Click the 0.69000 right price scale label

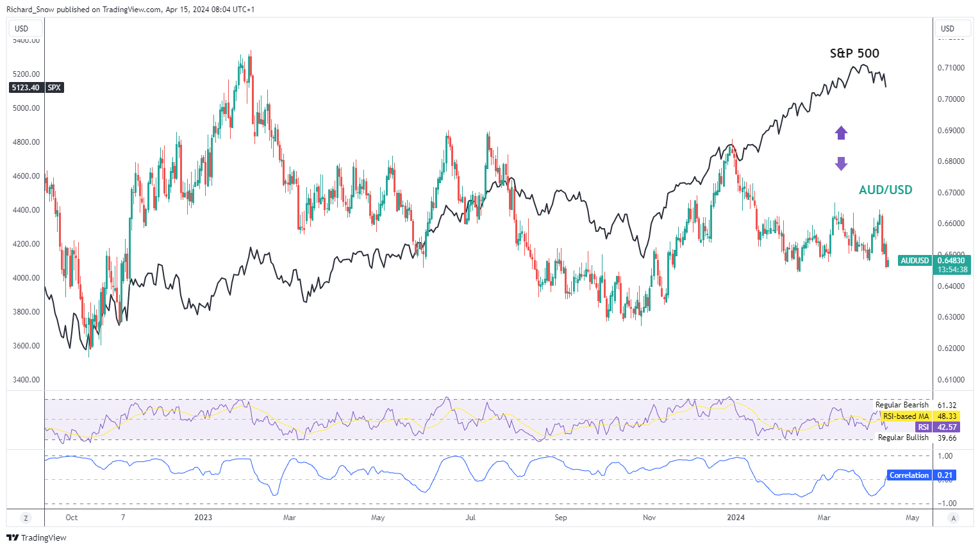click(x=951, y=131)
